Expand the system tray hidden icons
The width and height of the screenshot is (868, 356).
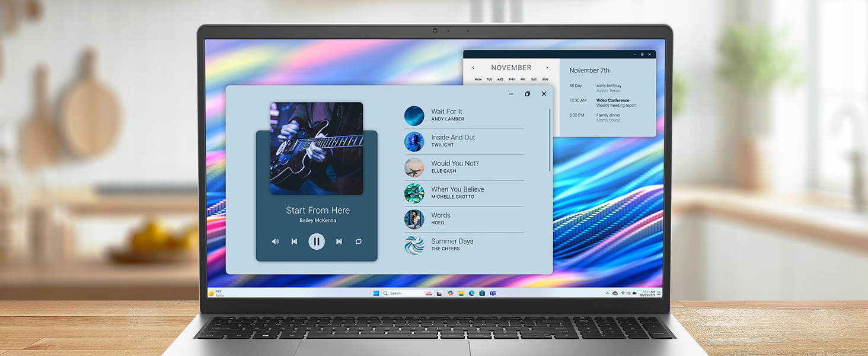[x=607, y=293]
